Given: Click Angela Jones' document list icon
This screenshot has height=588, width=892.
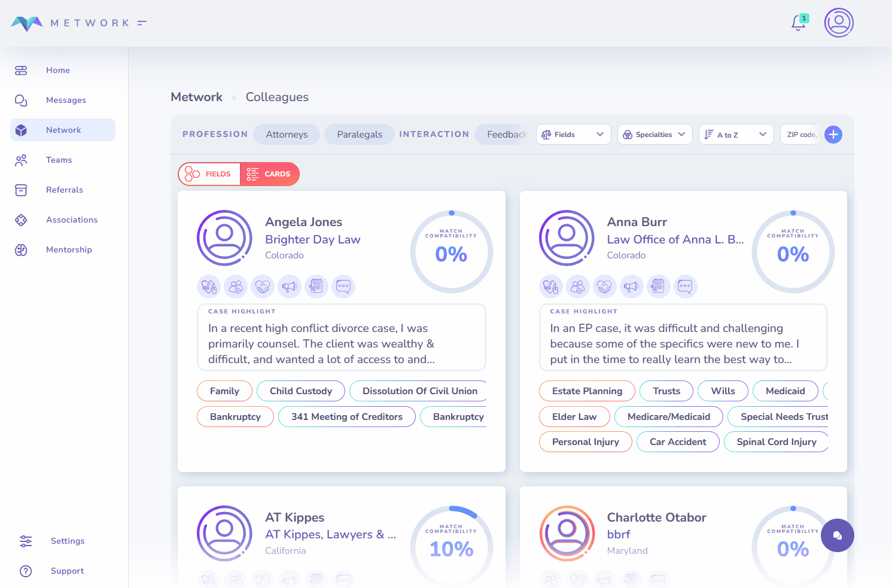Looking at the screenshot, I should click(316, 287).
